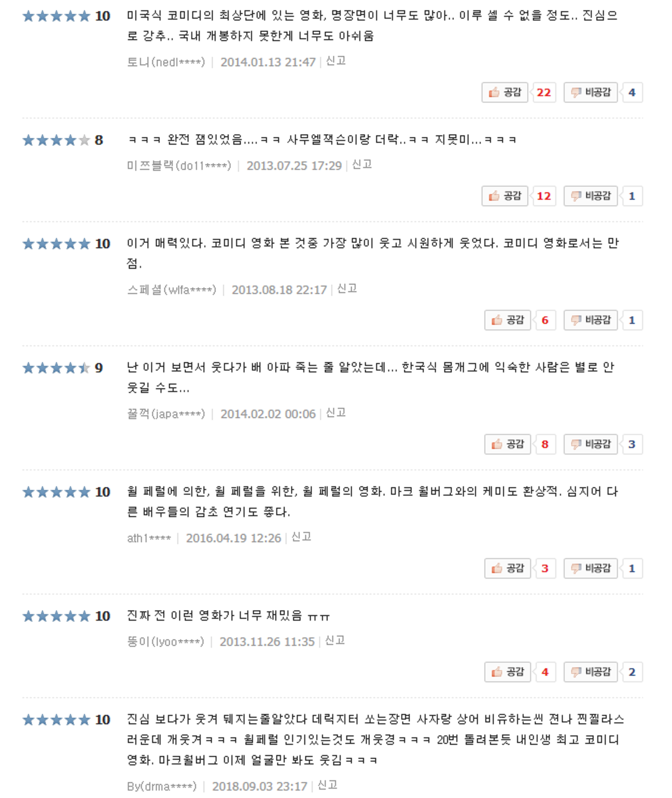Viewport: 672px width, 798px height.
Task: Click 신고 on By(drma****) review
Action: 327,785
